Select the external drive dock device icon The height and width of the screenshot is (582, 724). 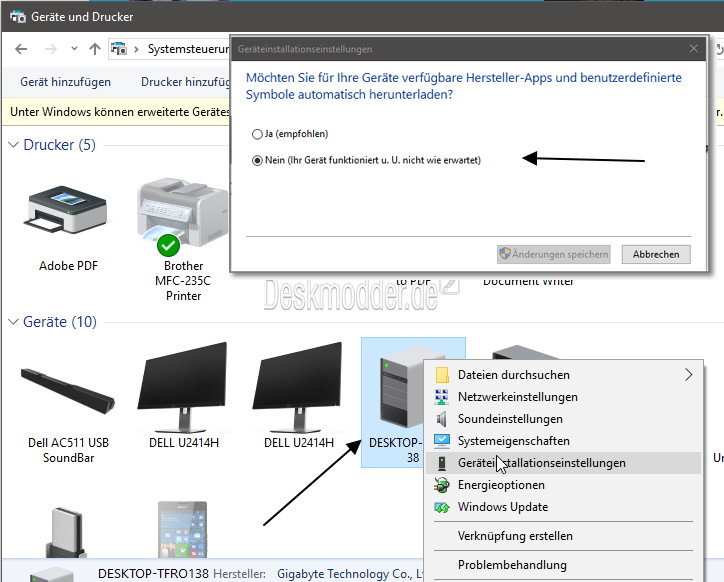click(67, 532)
